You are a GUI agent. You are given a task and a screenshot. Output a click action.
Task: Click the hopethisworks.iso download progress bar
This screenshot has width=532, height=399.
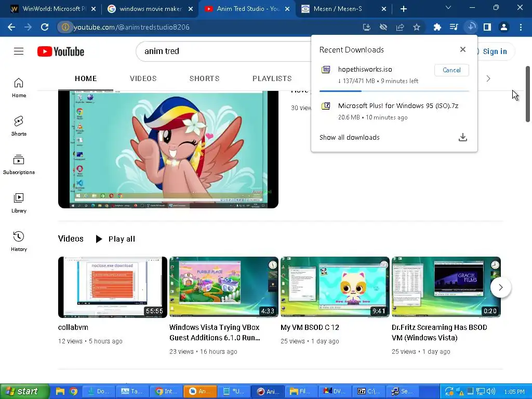pyautogui.click(x=394, y=91)
